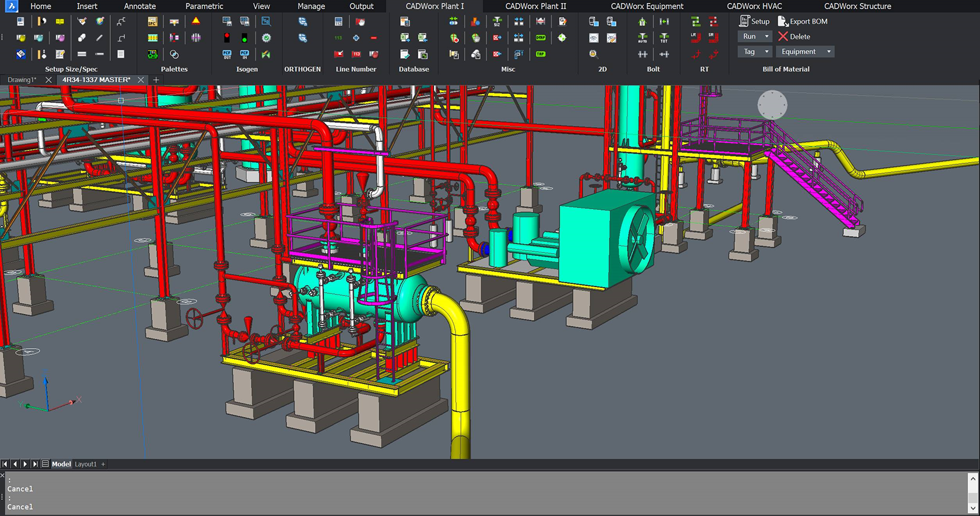Click the command line scroll down arrow

coord(972,509)
